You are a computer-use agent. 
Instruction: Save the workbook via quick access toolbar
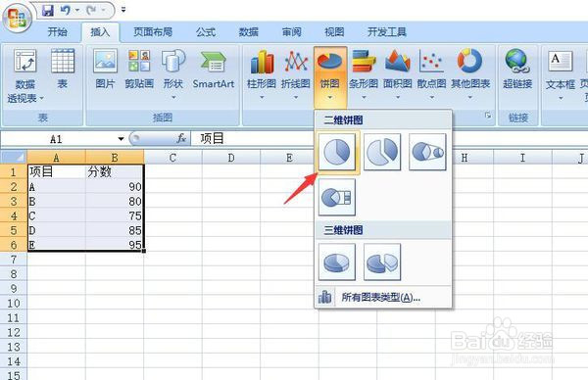48,10
